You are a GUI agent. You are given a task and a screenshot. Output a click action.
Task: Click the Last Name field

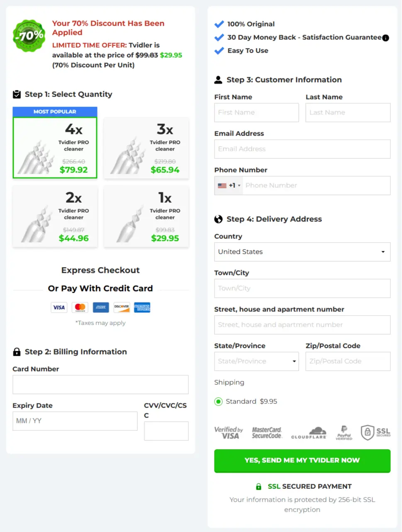click(x=348, y=112)
